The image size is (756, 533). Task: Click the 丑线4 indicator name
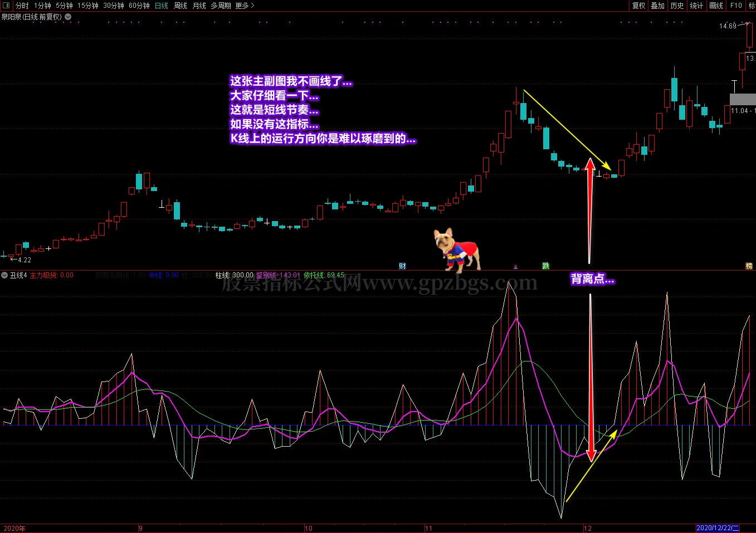click(x=18, y=275)
